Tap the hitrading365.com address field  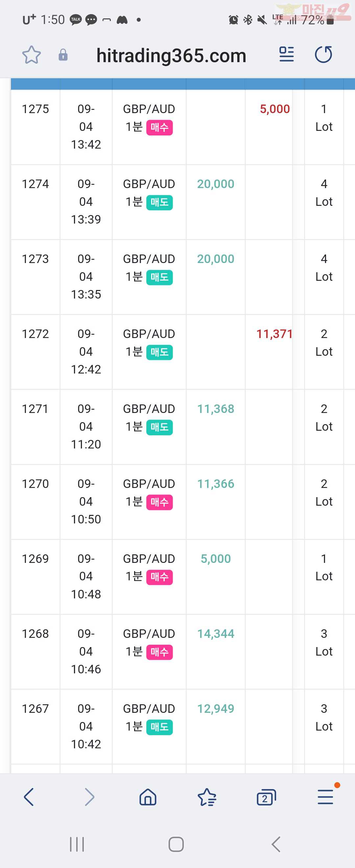coord(171,56)
